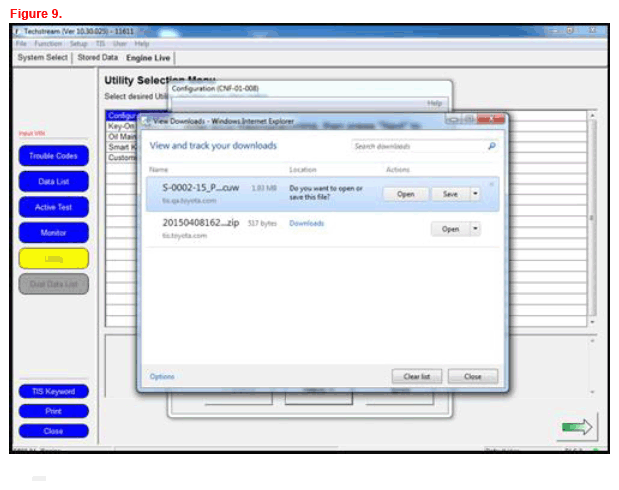This screenshot has height=490, width=619.
Task: Close the View Downloads dialog via Close button
Action: click(473, 376)
